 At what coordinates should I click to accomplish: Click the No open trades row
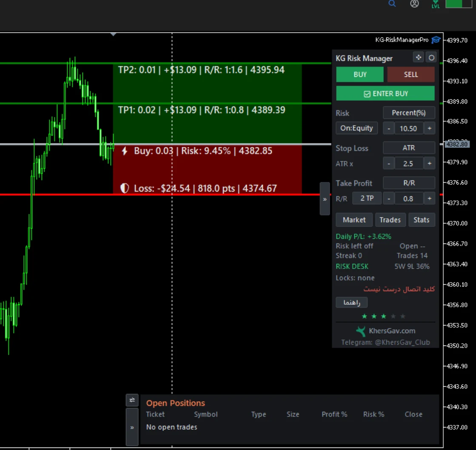pyautogui.click(x=171, y=427)
